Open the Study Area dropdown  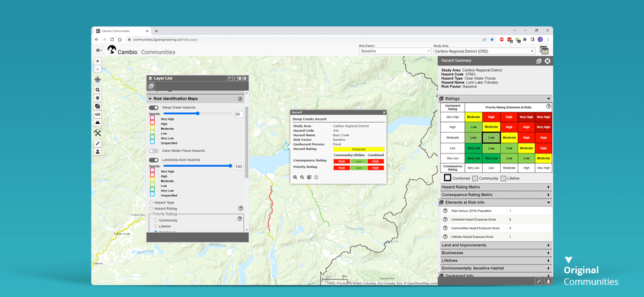pos(483,51)
